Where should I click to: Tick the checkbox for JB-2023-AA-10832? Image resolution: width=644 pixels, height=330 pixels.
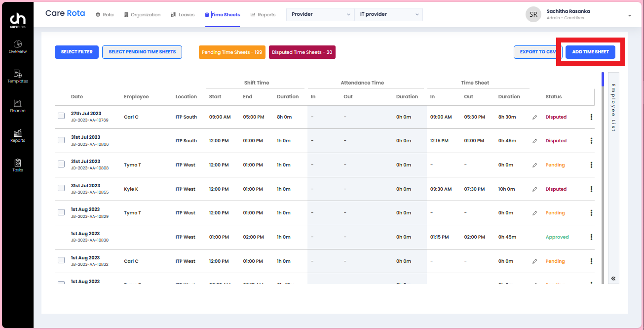[x=61, y=260]
